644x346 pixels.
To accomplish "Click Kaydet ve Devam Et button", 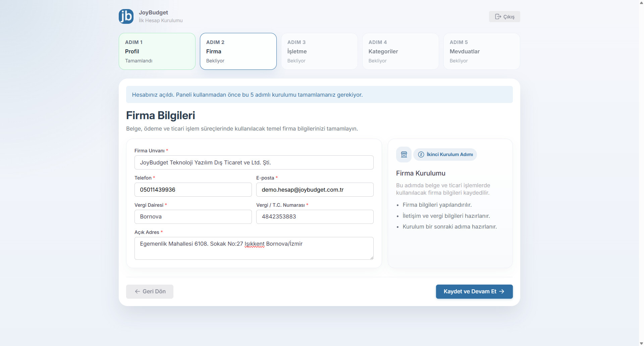I will point(474,292).
